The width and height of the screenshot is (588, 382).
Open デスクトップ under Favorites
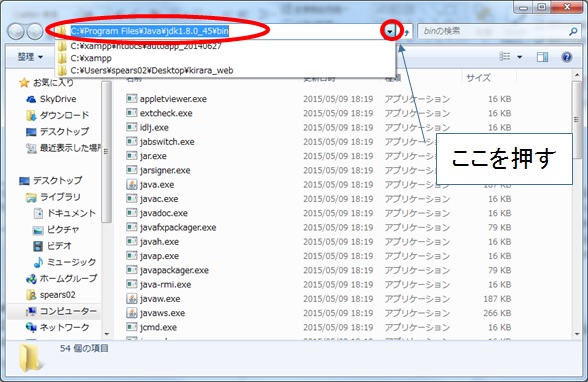(x=58, y=132)
